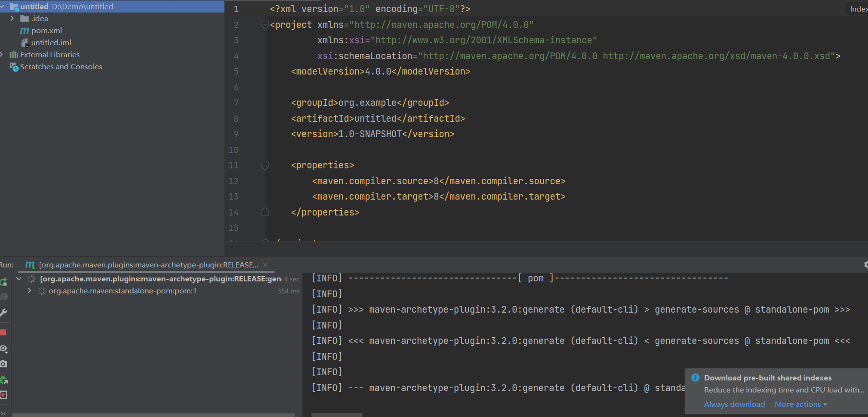
Task: Open the eye view options menu
Action: 3,348
